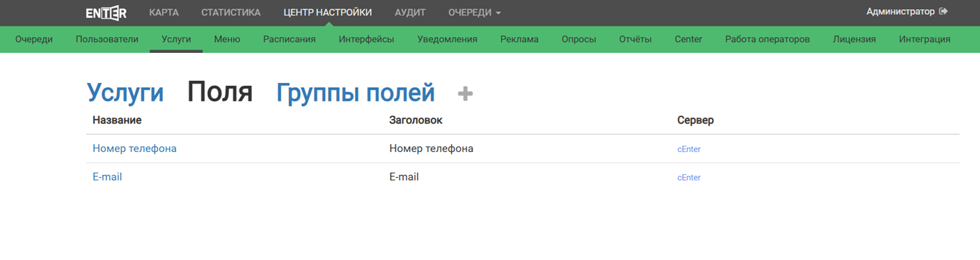Open the АУДИТ section

[x=410, y=13]
